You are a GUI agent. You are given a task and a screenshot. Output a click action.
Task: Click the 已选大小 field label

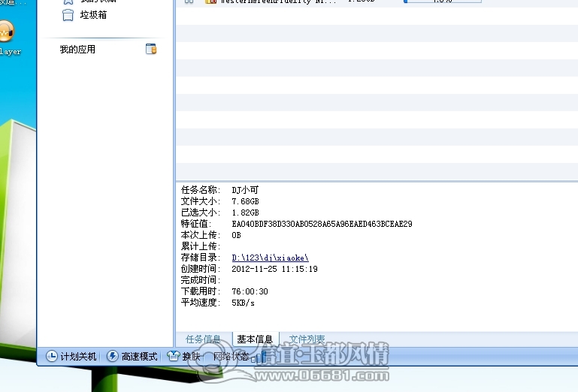(200, 213)
